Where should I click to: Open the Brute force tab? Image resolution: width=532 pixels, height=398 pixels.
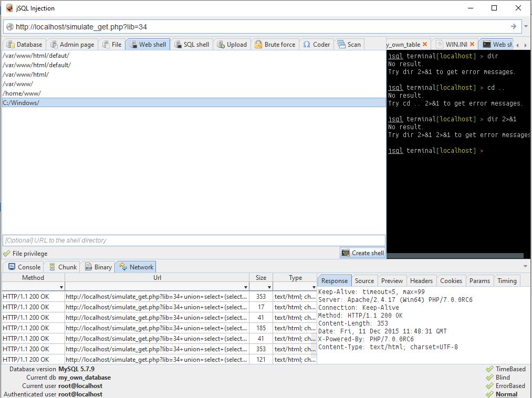coord(275,45)
